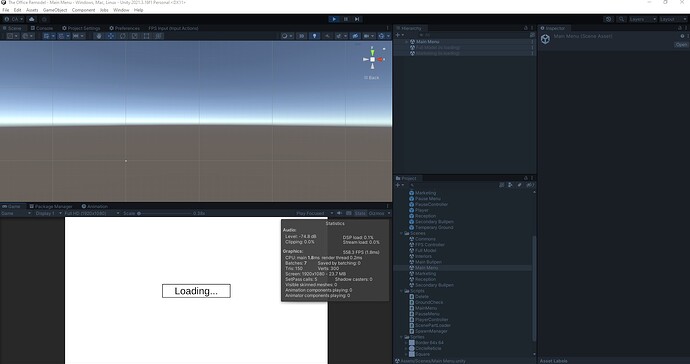Toggle scene lighting bulb
Viewport: 690px width, 364px height.
coord(314,36)
